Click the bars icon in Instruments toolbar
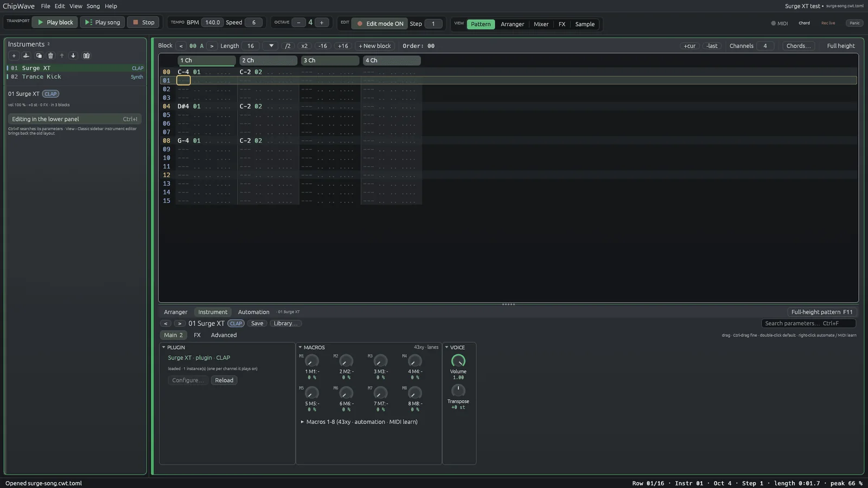 coord(86,55)
